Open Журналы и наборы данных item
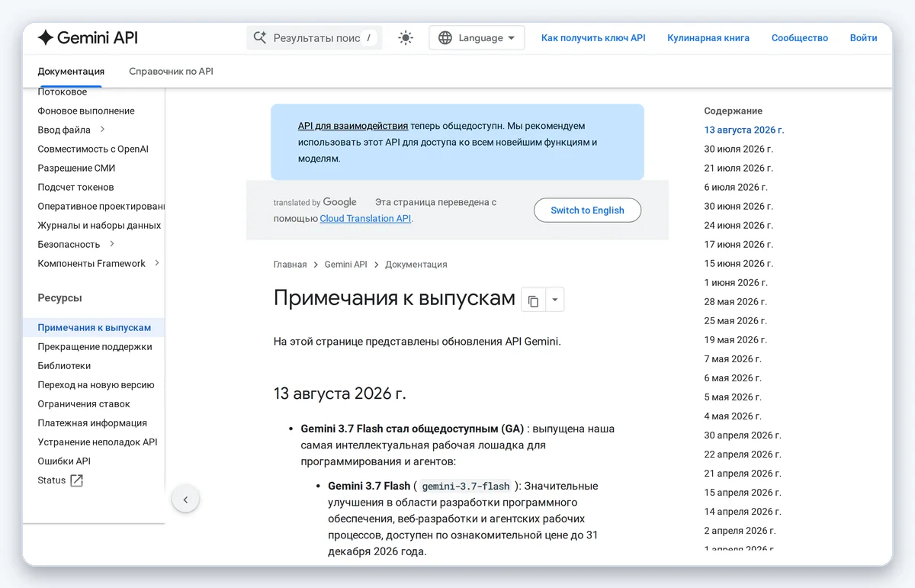The width and height of the screenshot is (915, 588). (99, 225)
